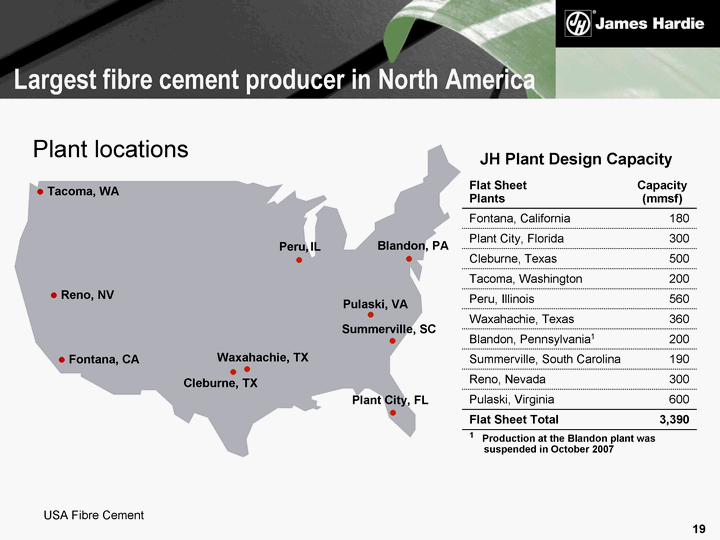Select the 'Fontana, California' table row label
This screenshot has height=540, width=720.
pyautogui.click(x=519, y=218)
